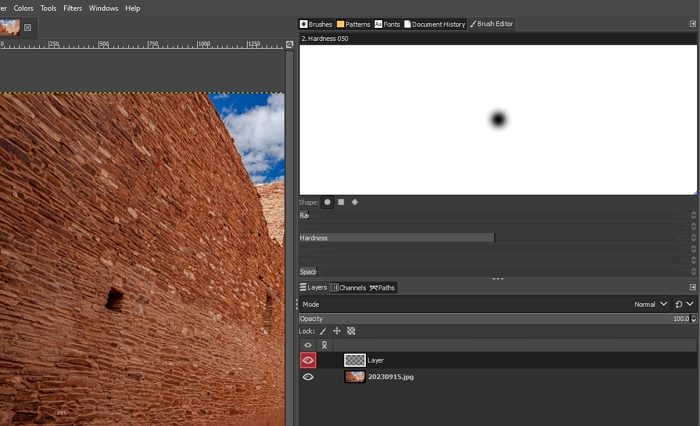700x426 pixels.
Task: Click the brush panel configure tab icon
Action: tap(693, 24)
